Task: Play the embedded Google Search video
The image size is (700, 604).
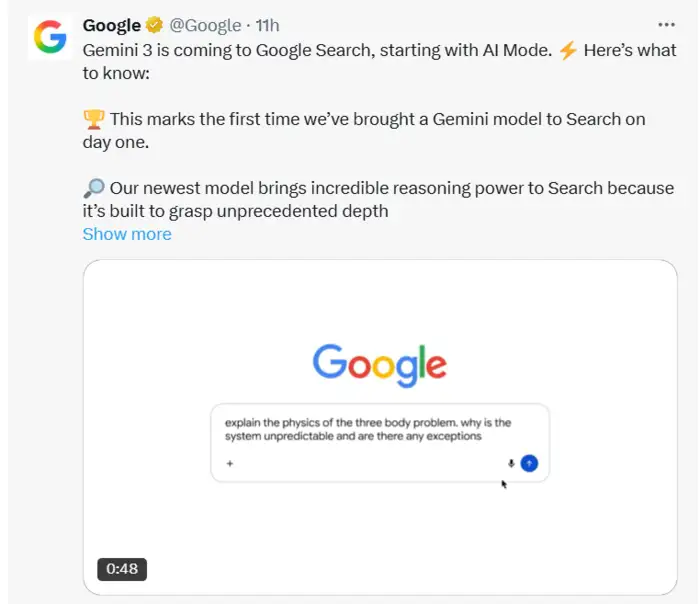Action: [380, 520]
